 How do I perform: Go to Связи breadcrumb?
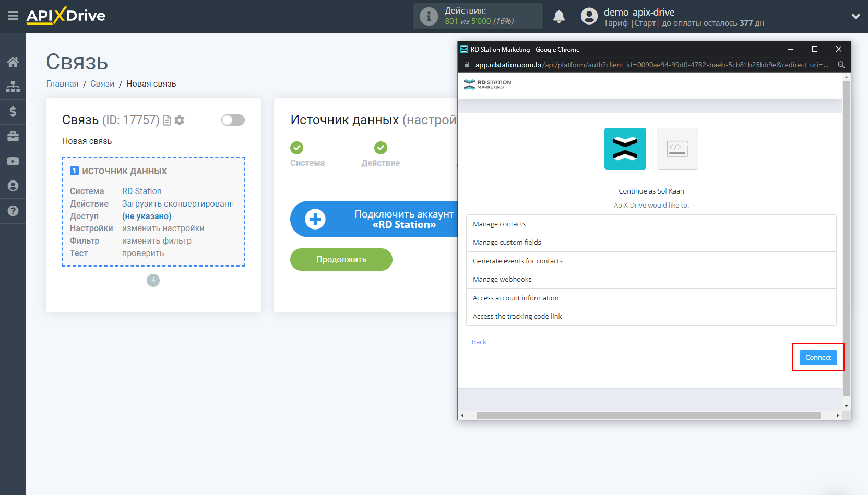[x=102, y=84]
